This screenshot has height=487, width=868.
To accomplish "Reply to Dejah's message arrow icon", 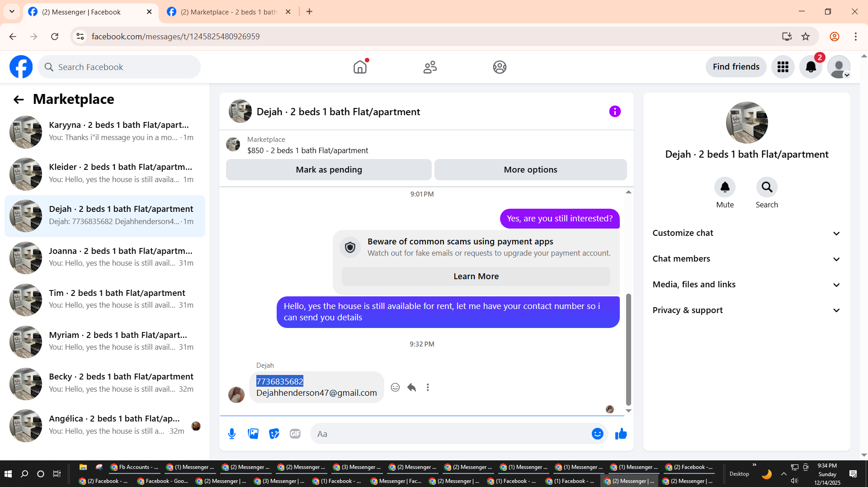I will coord(411,387).
